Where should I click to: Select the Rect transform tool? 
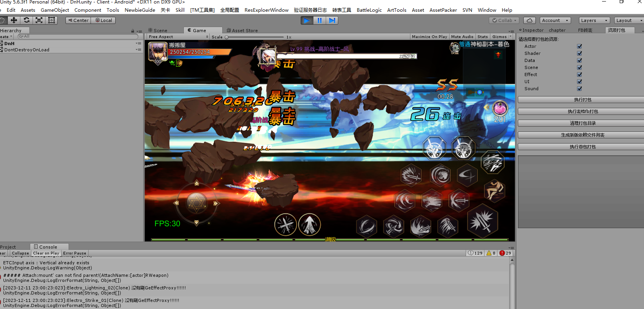pyautogui.click(x=51, y=20)
